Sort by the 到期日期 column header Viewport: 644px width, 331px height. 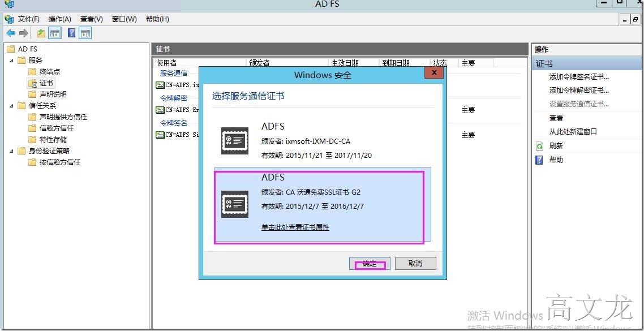tap(405, 63)
